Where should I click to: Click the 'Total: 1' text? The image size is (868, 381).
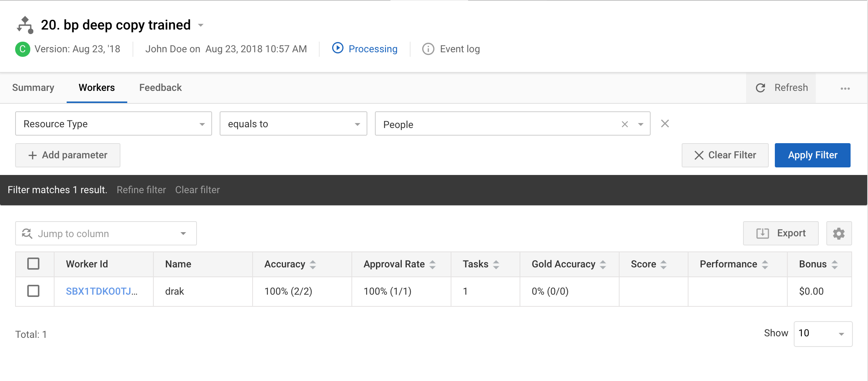coord(31,334)
